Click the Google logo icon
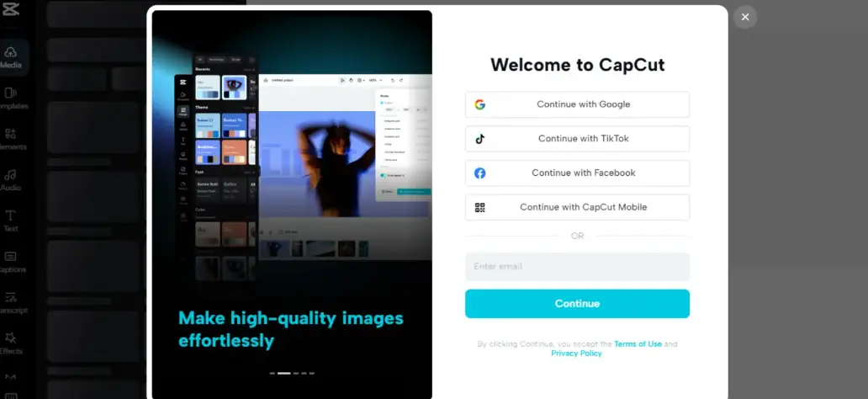 click(x=480, y=104)
